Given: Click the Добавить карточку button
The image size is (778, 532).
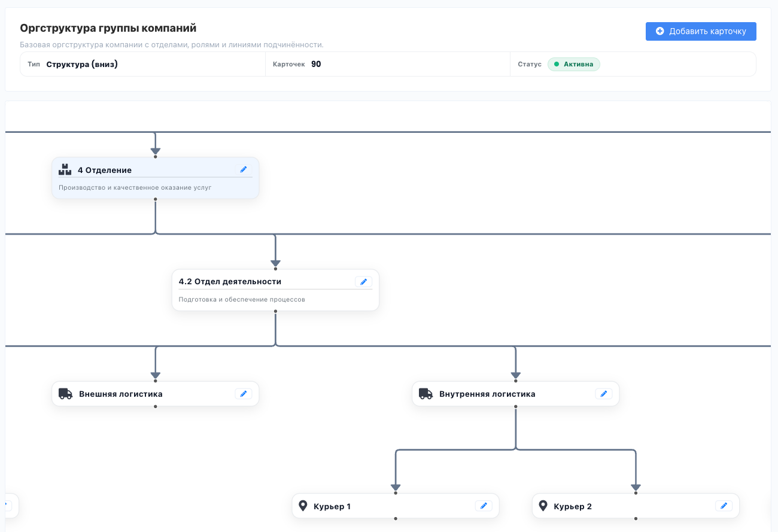Looking at the screenshot, I should [701, 31].
